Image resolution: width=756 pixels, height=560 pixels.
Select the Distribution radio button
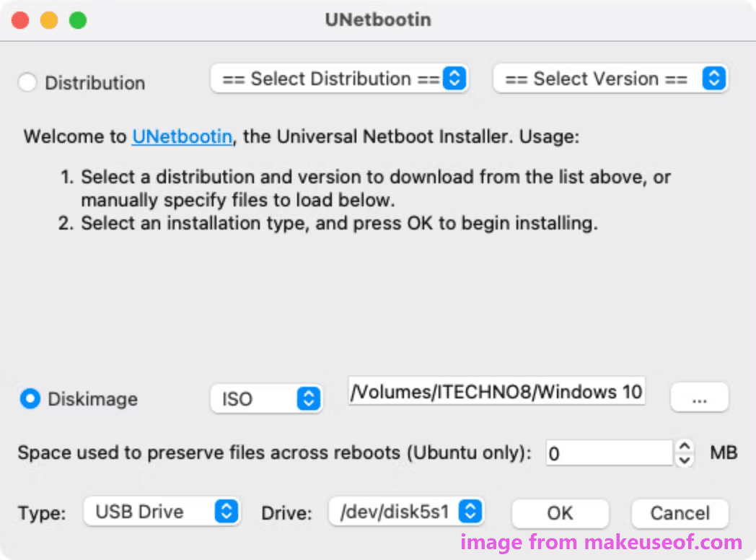tap(27, 83)
